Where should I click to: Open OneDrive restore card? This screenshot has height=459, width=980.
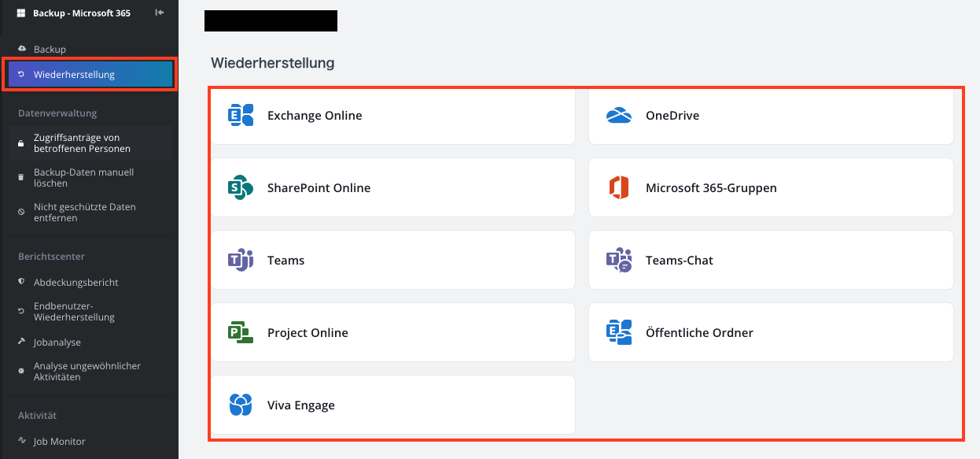[771, 116]
